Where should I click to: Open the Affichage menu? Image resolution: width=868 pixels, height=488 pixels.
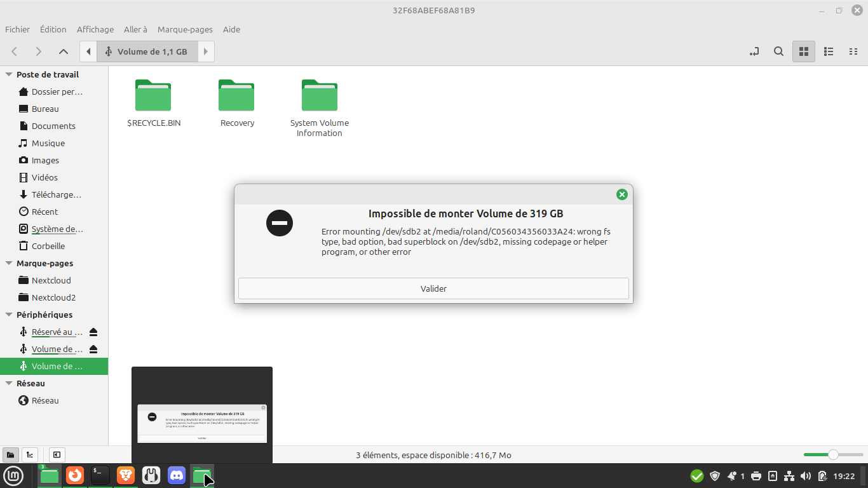95,29
